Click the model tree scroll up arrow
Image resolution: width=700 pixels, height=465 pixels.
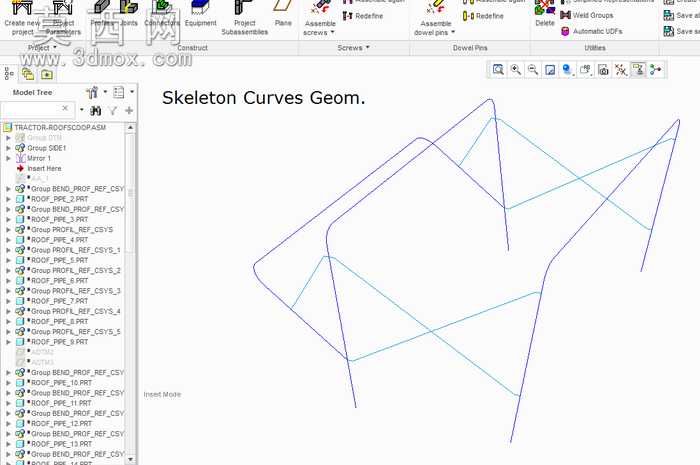tap(130, 128)
